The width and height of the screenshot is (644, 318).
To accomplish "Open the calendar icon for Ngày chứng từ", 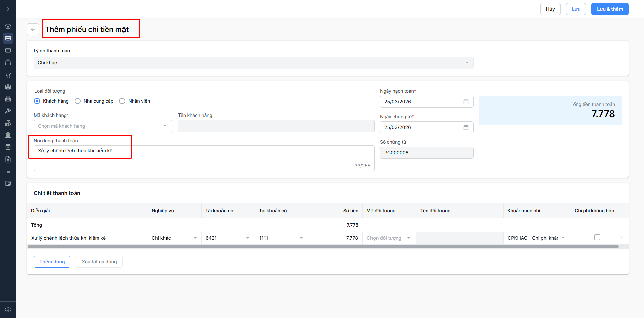I will coord(466,127).
